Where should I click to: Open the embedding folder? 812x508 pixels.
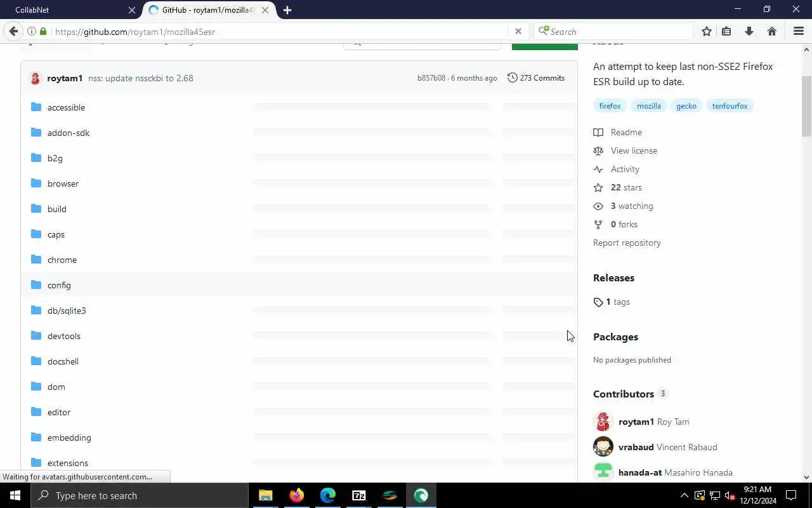click(69, 438)
